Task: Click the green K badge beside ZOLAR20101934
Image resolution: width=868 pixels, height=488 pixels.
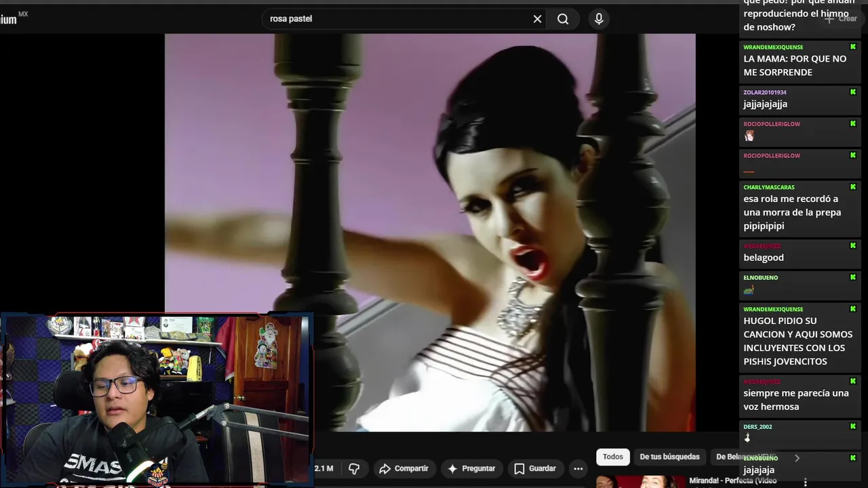Action: click(x=853, y=92)
